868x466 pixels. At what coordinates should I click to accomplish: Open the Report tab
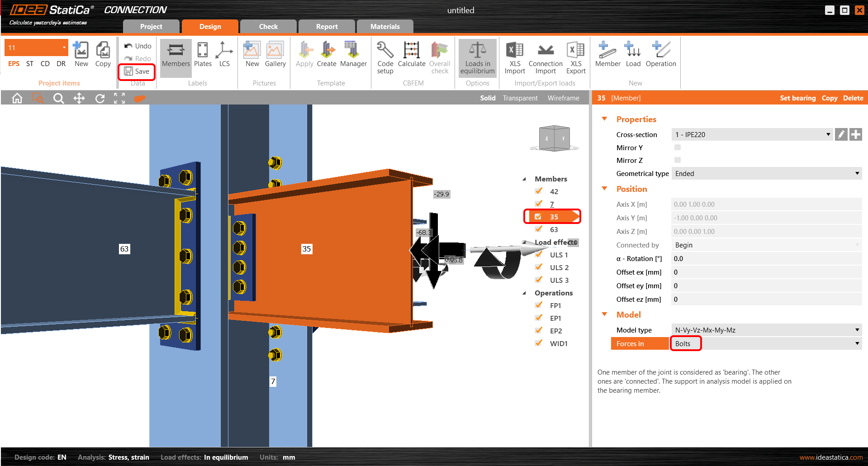point(327,26)
